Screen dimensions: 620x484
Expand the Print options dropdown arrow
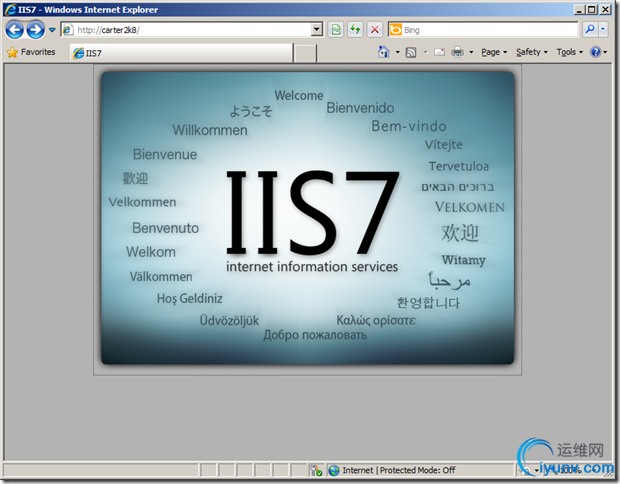[x=471, y=52]
